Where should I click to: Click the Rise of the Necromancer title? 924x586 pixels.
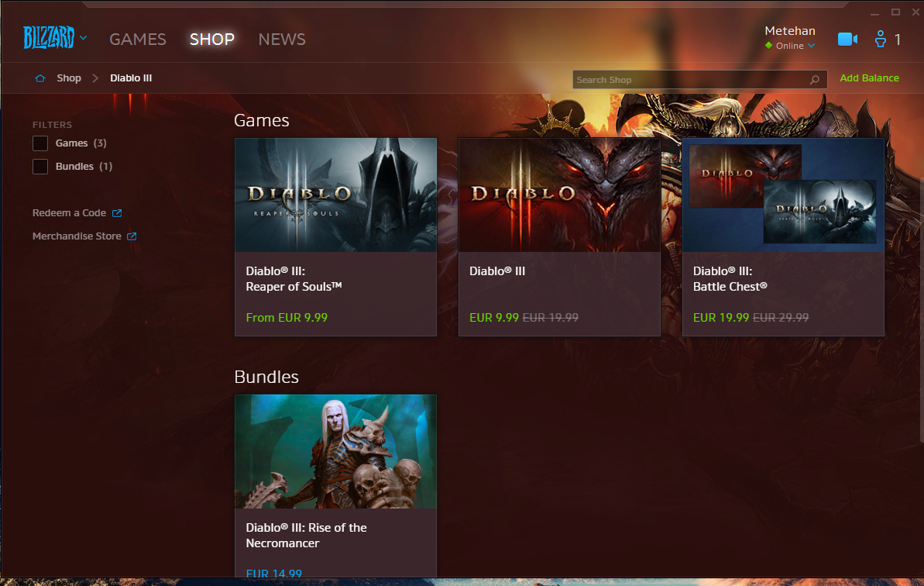coord(306,536)
